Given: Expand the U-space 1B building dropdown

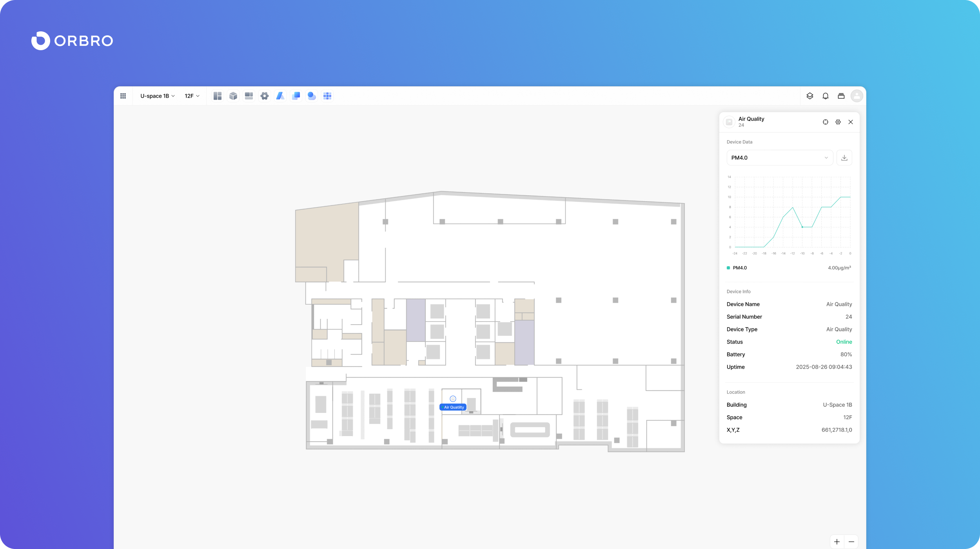Looking at the screenshot, I should (158, 96).
